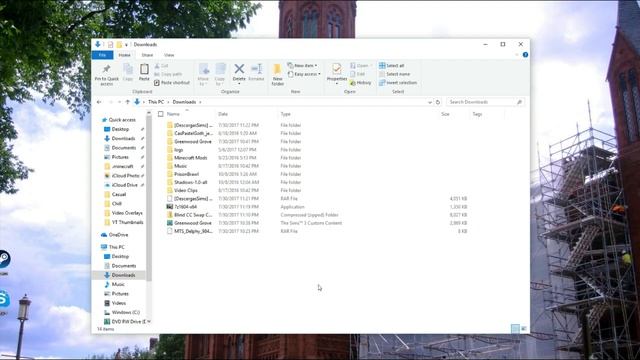This screenshot has width=640, height=360.
Task: Click the Move to icon
Action: (204, 69)
